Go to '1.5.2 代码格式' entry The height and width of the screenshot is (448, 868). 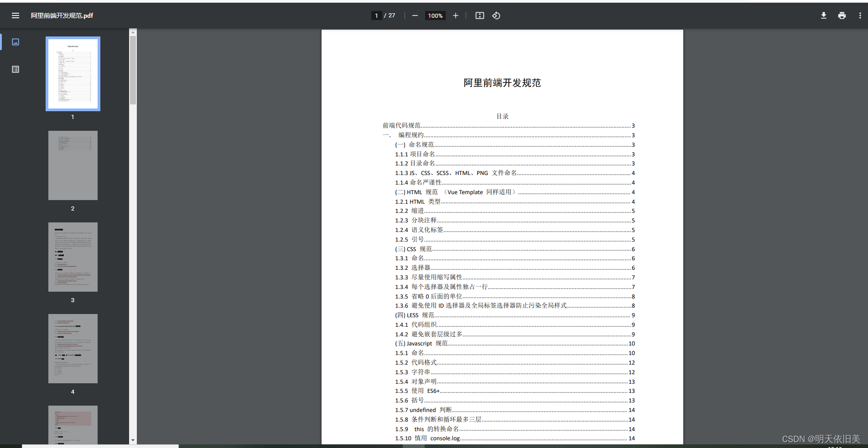point(515,362)
